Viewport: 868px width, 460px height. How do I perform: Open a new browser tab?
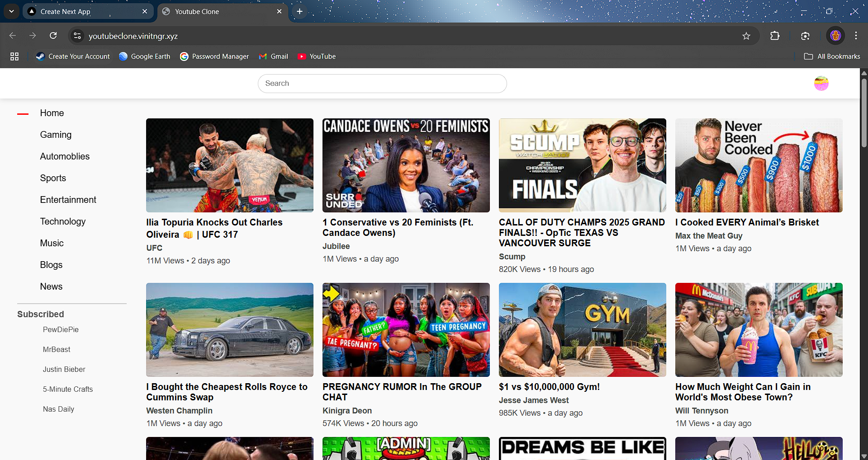299,11
